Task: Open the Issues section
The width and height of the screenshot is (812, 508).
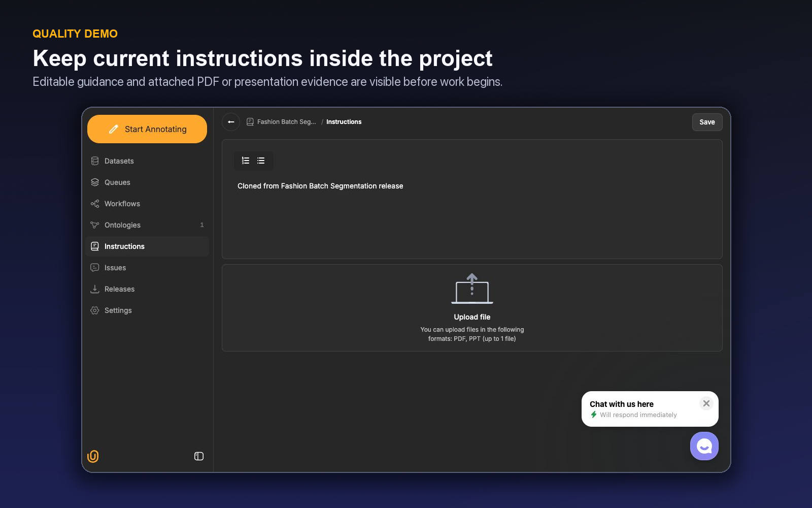Action: point(147,268)
